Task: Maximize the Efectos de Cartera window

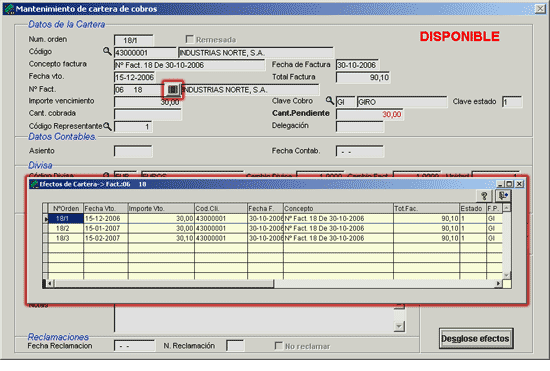Action: click(510, 184)
